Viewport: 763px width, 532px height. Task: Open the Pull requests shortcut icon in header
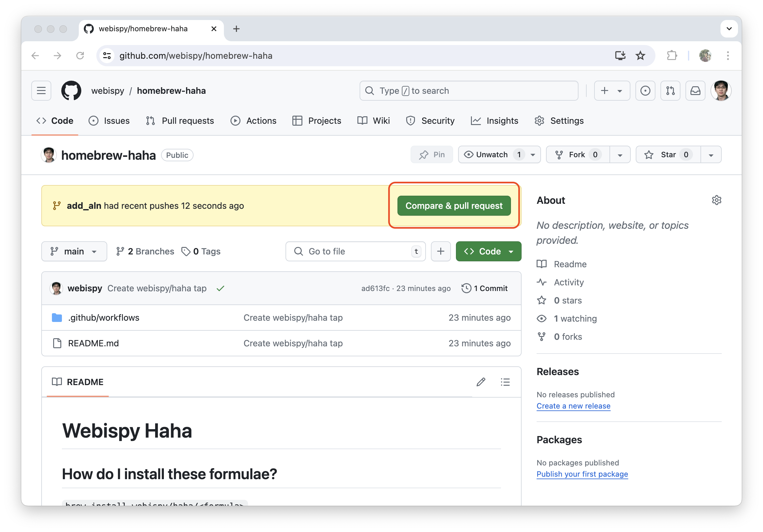[670, 91]
